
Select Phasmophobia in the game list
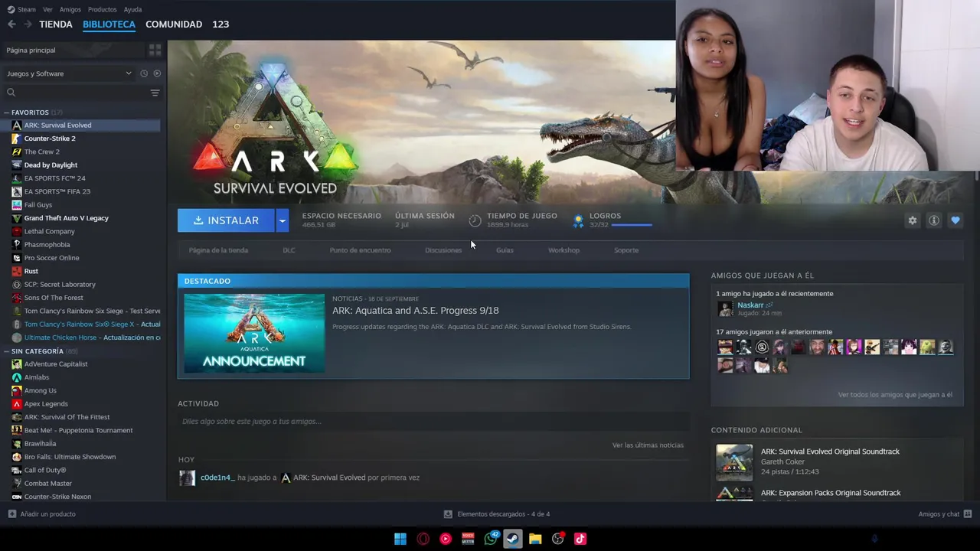click(47, 245)
